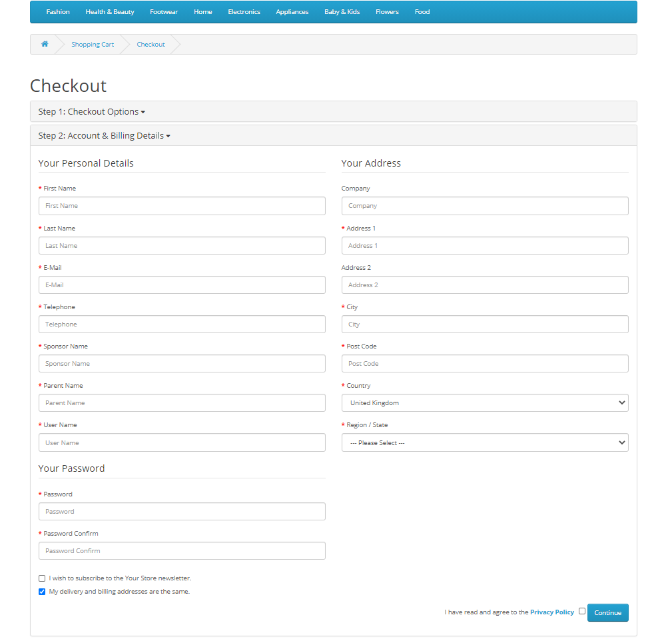Focus the E-Mail input field
This screenshot has width=672, height=639.
[181, 285]
